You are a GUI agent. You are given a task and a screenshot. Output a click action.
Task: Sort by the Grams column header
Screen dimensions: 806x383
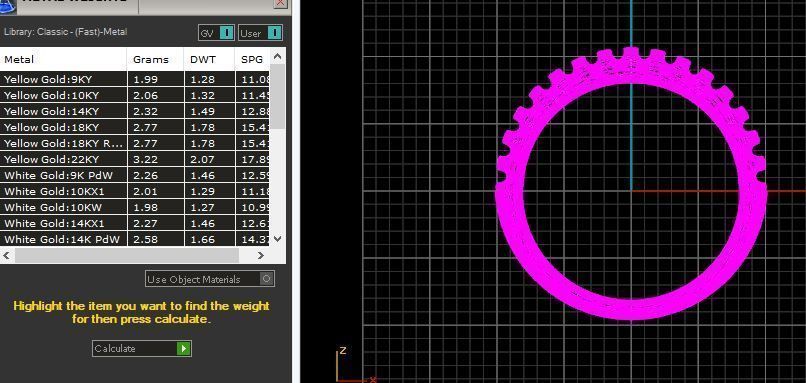point(155,59)
